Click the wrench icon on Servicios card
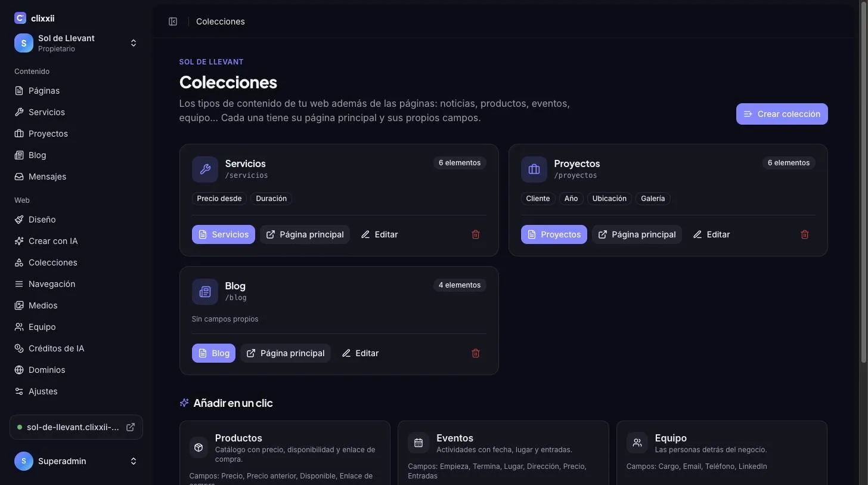 (205, 169)
